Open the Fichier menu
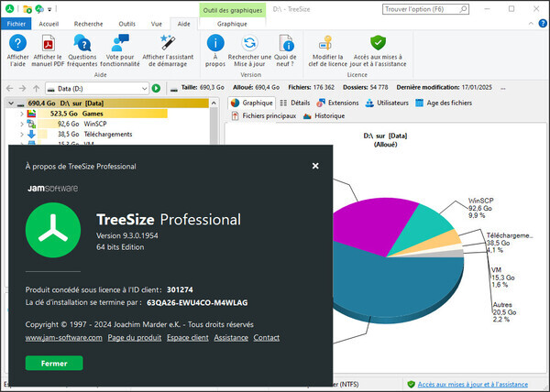Screen dimensions: 550x392 (16, 24)
